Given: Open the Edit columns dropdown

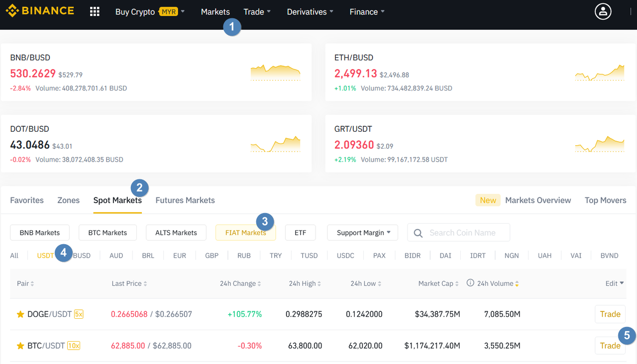Looking at the screenshot, I should click(615, 283).
